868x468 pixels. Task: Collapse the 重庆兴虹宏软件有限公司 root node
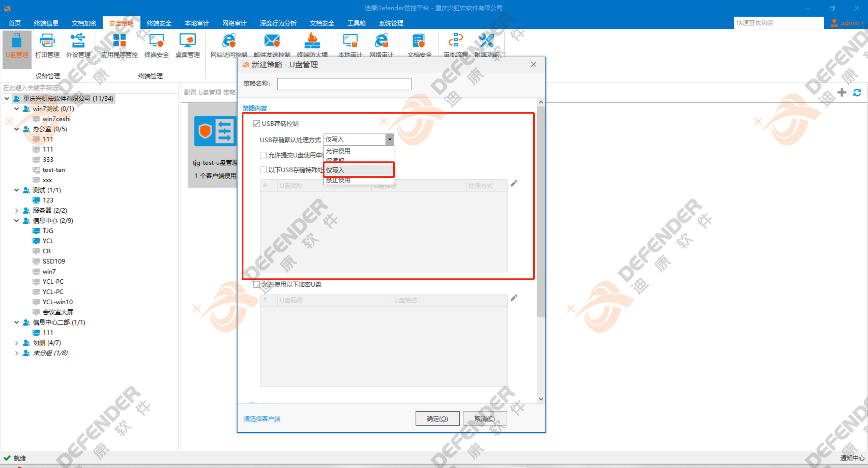pos(7,98)
